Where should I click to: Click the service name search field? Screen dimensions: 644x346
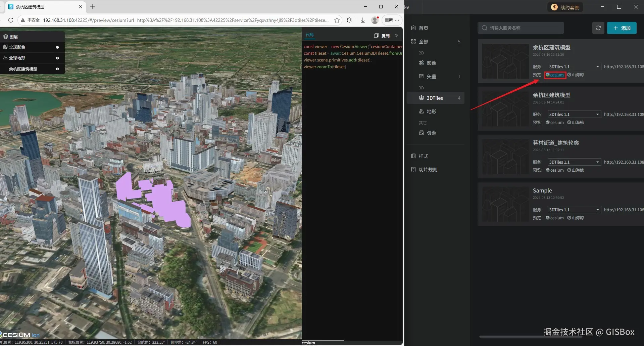tap(521, 28)
